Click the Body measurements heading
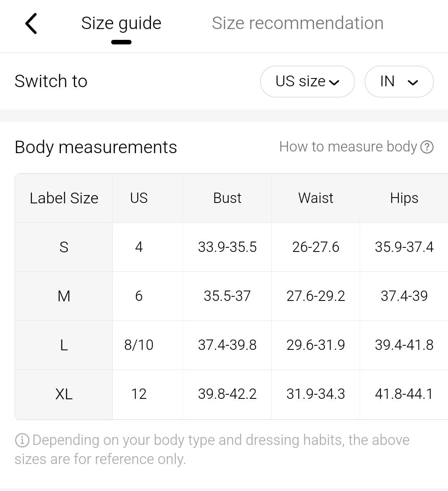The height and width of the screenshot is (491, 448). click(x=95, y=147)
